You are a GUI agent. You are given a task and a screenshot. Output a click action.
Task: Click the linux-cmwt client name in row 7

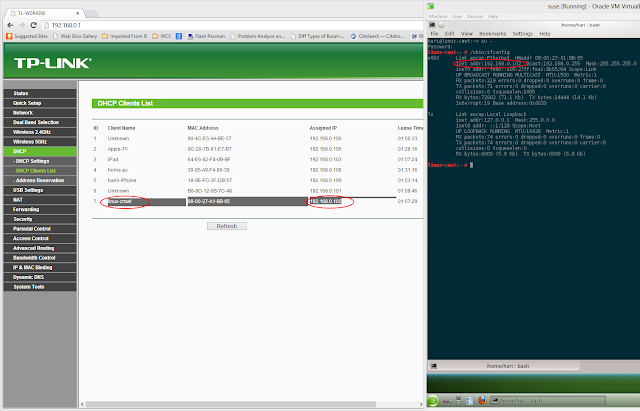coord(120,202)
